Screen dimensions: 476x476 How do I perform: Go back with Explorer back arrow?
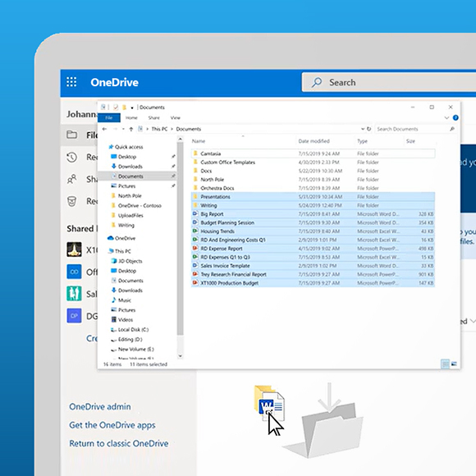click(x=104, y=129)
